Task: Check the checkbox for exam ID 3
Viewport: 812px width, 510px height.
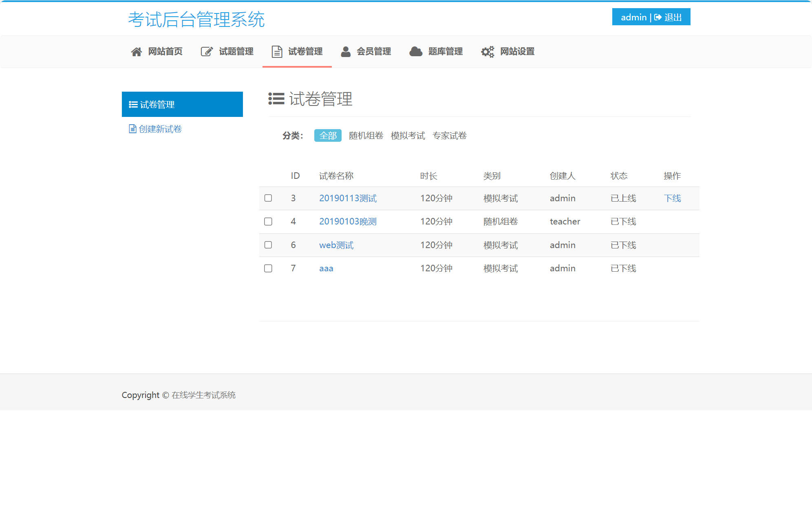Action: [268, 198]
